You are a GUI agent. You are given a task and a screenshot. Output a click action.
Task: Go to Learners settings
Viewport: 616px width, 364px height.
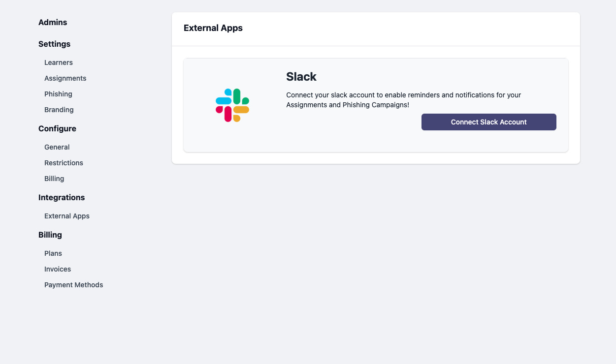(59, 62)
